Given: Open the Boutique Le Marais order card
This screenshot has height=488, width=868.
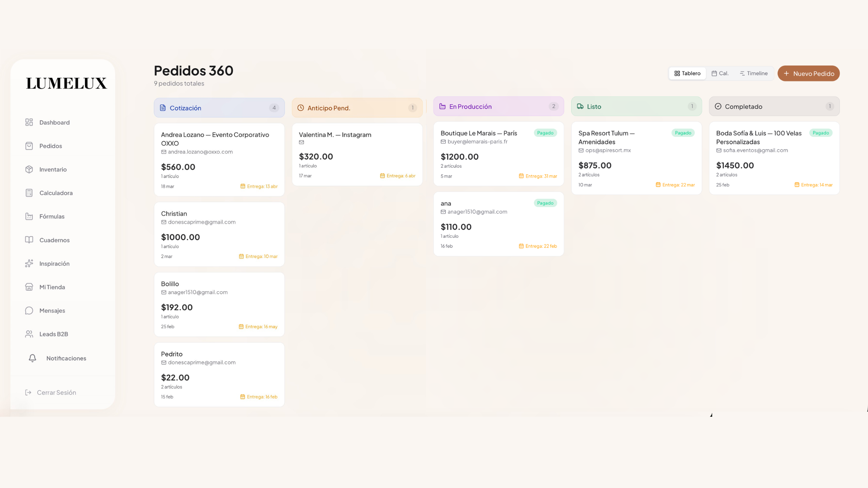Looking at the screenshot, I should [498, 154].
